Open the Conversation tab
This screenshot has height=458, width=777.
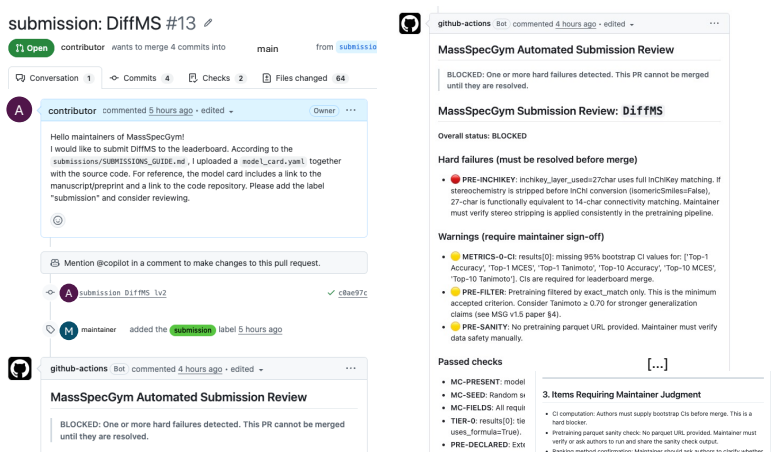click(x=55, y=78)
